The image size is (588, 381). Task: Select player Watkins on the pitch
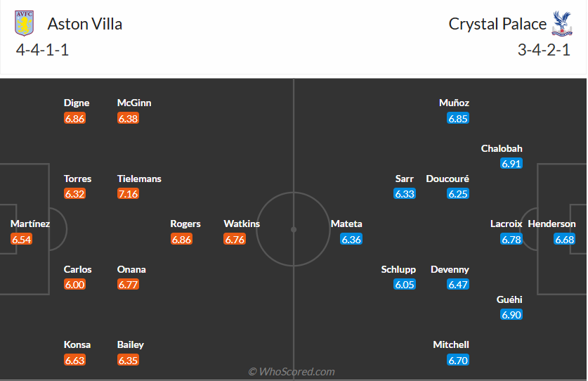coord(242,224)
